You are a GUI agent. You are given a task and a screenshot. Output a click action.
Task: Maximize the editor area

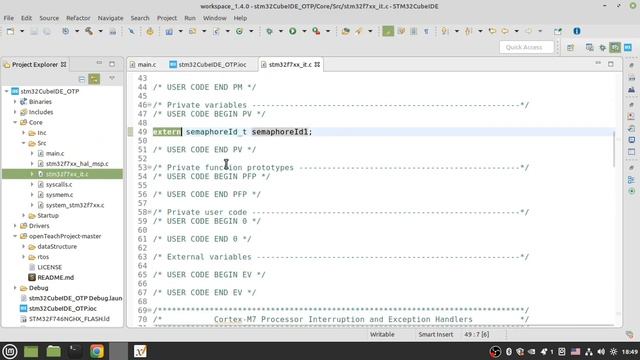coord(611,64)
